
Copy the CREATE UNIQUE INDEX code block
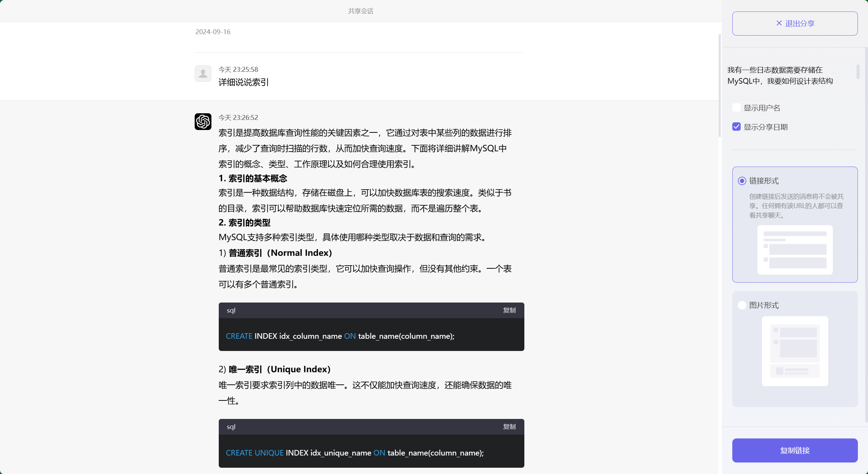coord(509,426)
